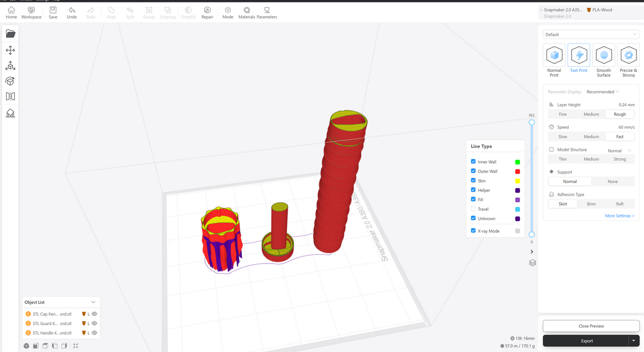Expand the Parameter Display Recommended dropdown

pos(603,92)
